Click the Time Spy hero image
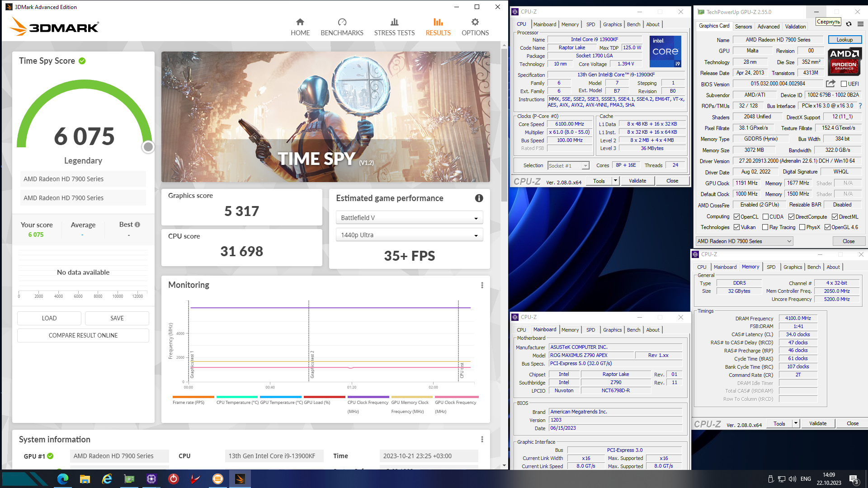868x488 pixels. pyautogui.click(x=325, y=117)
